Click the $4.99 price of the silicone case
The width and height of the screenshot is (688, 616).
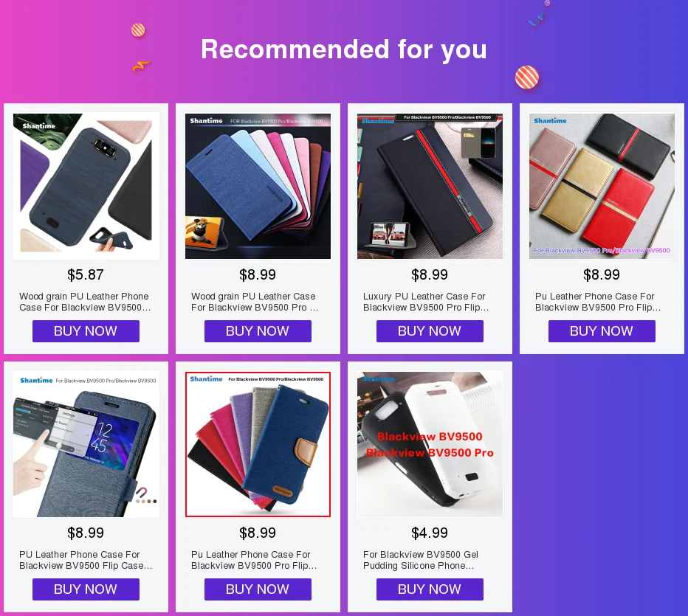point(430,533)
